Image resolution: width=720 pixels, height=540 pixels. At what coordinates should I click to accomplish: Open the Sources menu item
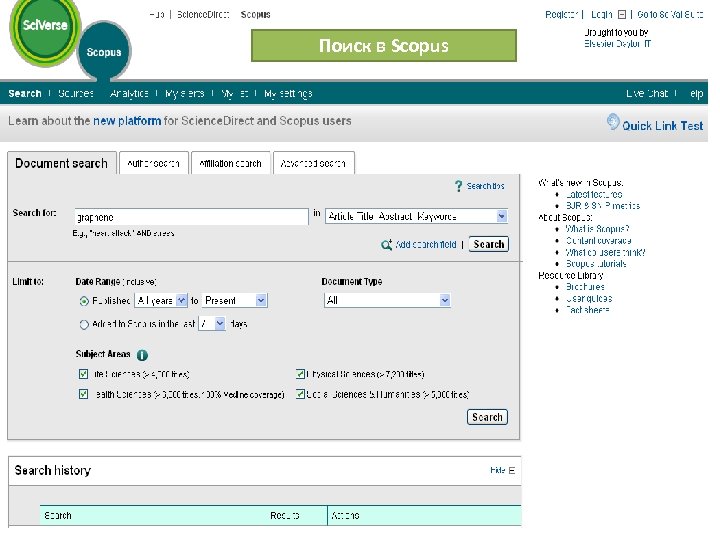click(x=76, y=94)
